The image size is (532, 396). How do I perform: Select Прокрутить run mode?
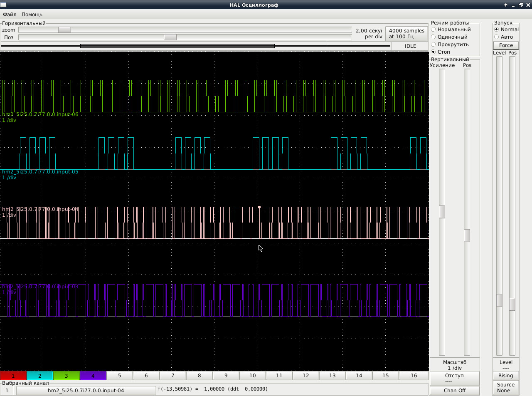click(x=433, y=45)
